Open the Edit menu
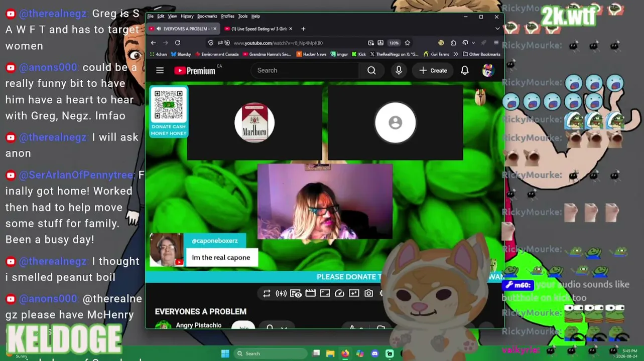The image size is (644, 361). pyautogui.click(x=161, y=16)
